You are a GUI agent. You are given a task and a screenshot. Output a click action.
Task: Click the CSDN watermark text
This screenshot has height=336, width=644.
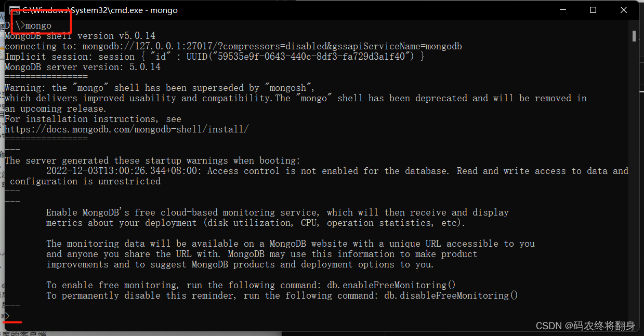(586, 326)
